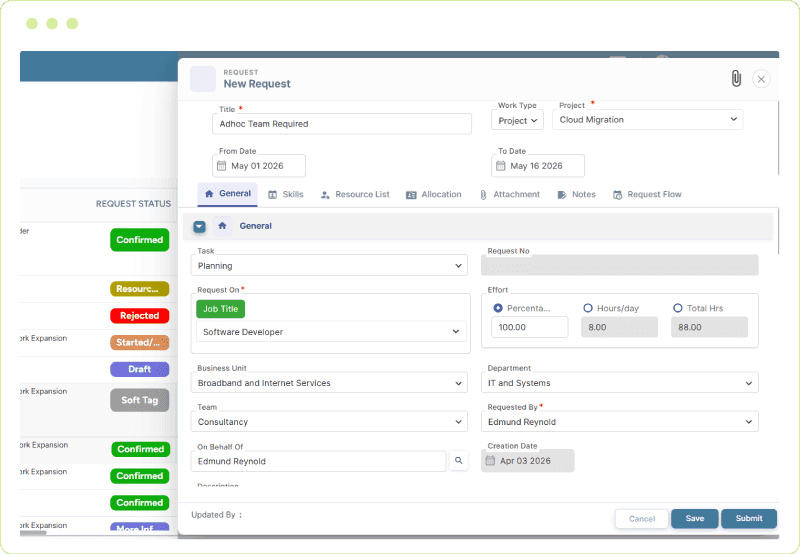This screenshot has width=800, height=554.
Task: Click the paperclip attachment icon in header
Action: (x=736, y=79)
